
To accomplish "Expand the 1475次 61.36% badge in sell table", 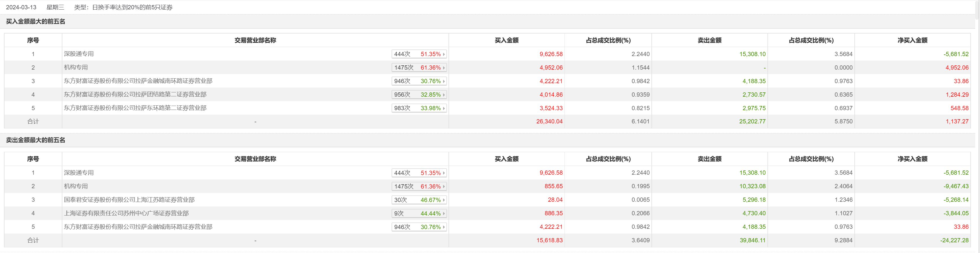I will 444,187.
